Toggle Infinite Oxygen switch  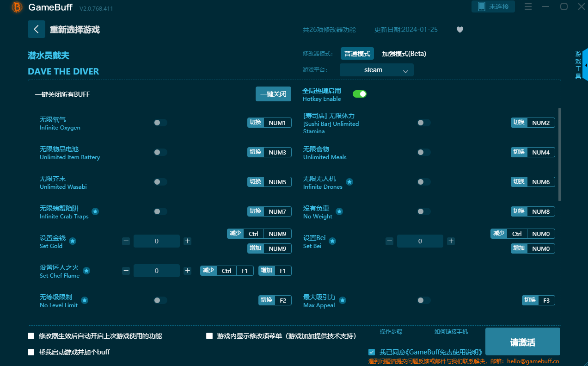tap(160, 123)
